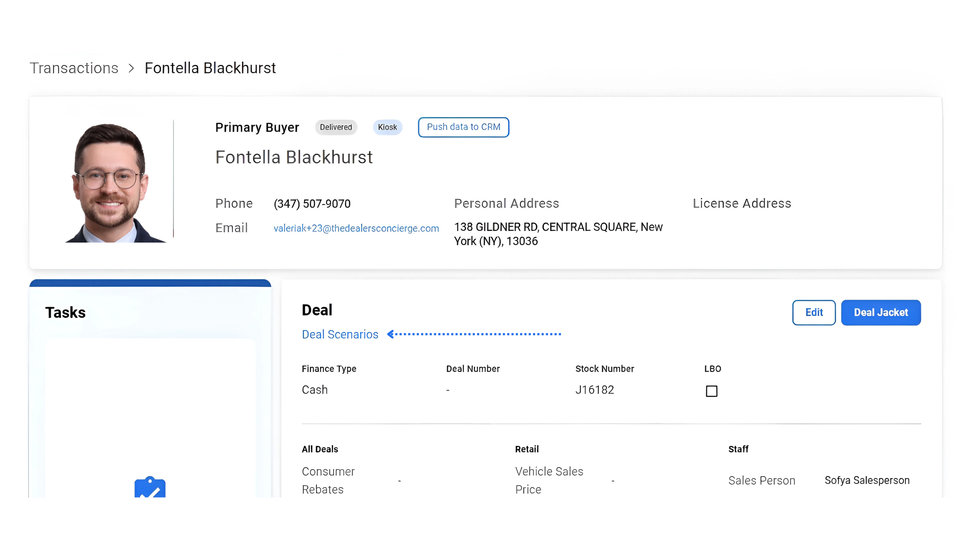Click the Edit button in Deal panel
This screenshot has width=980, height=551.
[x=814, y=312]
